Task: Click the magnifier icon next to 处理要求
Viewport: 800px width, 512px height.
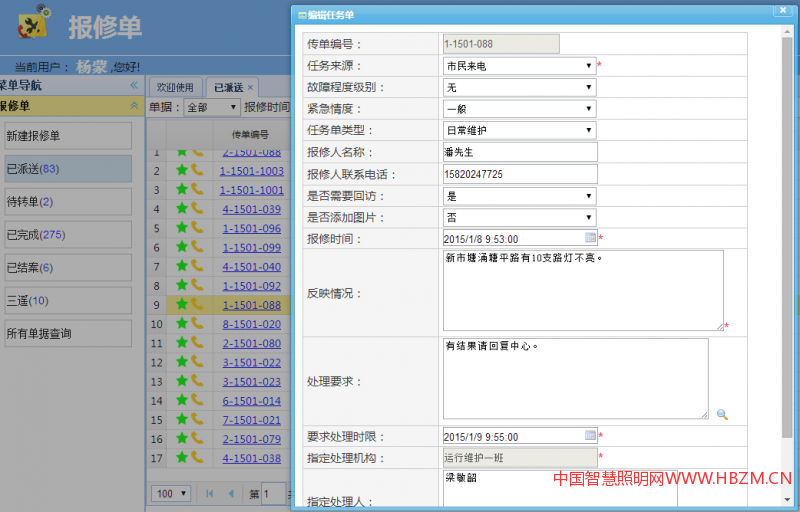Action: 722,414
